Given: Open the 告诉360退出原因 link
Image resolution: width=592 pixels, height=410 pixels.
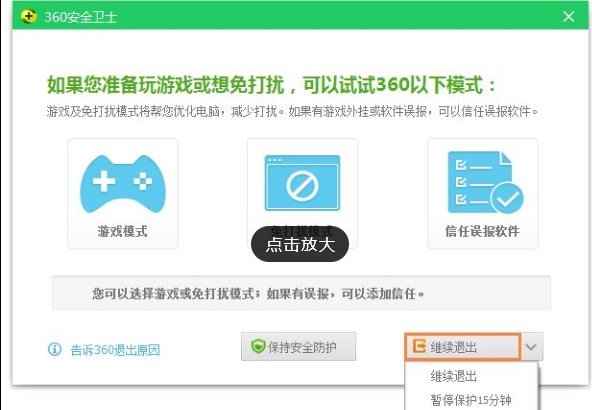Looking at the screenshot, I should [x=115, y=350].
